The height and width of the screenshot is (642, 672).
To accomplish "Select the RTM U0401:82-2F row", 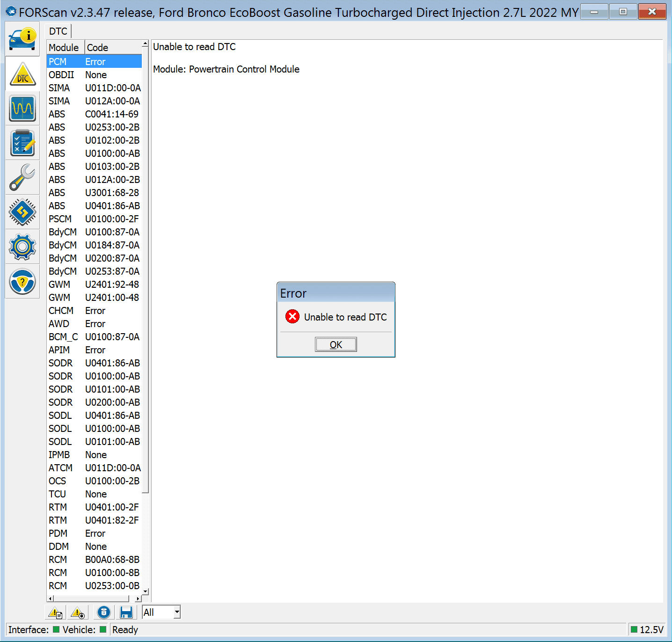I will point(94,520).
